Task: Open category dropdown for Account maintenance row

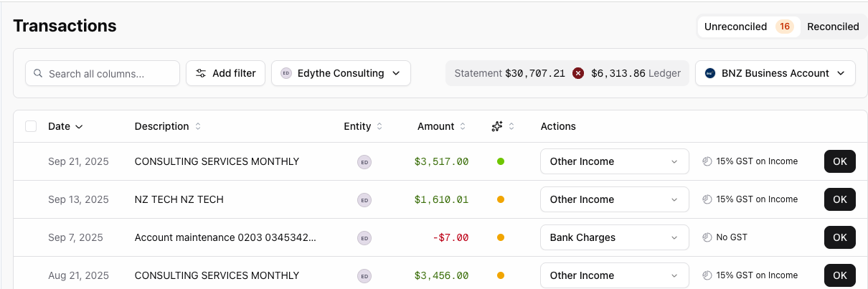Action: point(614,237)
